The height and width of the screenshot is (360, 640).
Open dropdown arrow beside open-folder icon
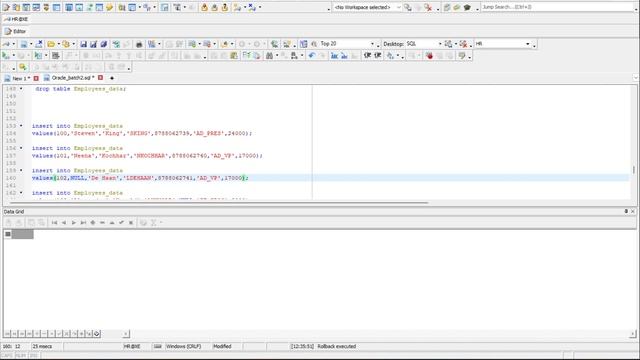[58, 44]
